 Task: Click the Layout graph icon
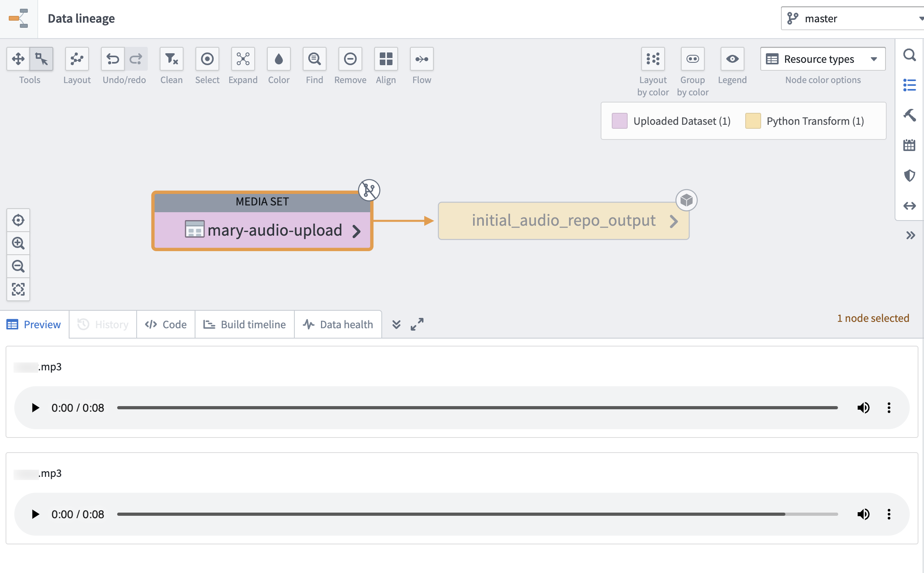[77, 59]
